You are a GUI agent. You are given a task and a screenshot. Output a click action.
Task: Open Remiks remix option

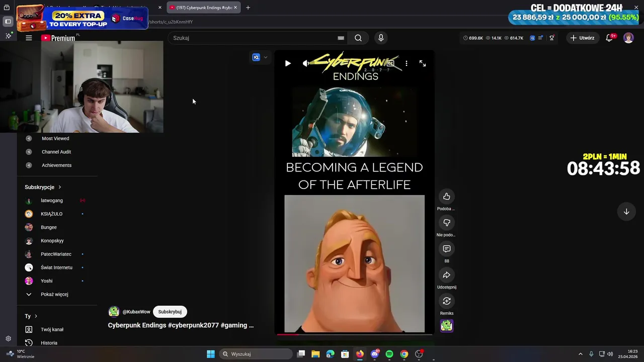pyautogui.click(x=446, y=301)
